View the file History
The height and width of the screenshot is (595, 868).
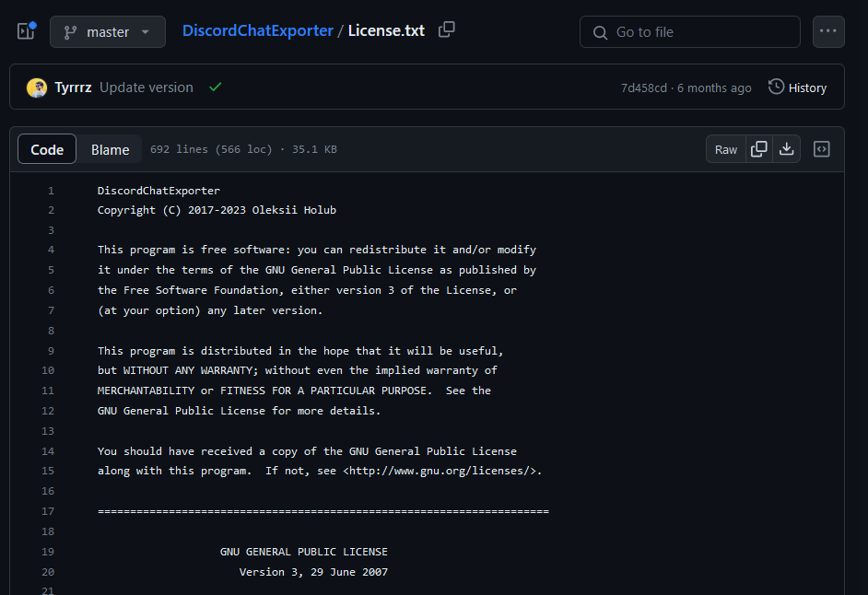click(797, 87)
